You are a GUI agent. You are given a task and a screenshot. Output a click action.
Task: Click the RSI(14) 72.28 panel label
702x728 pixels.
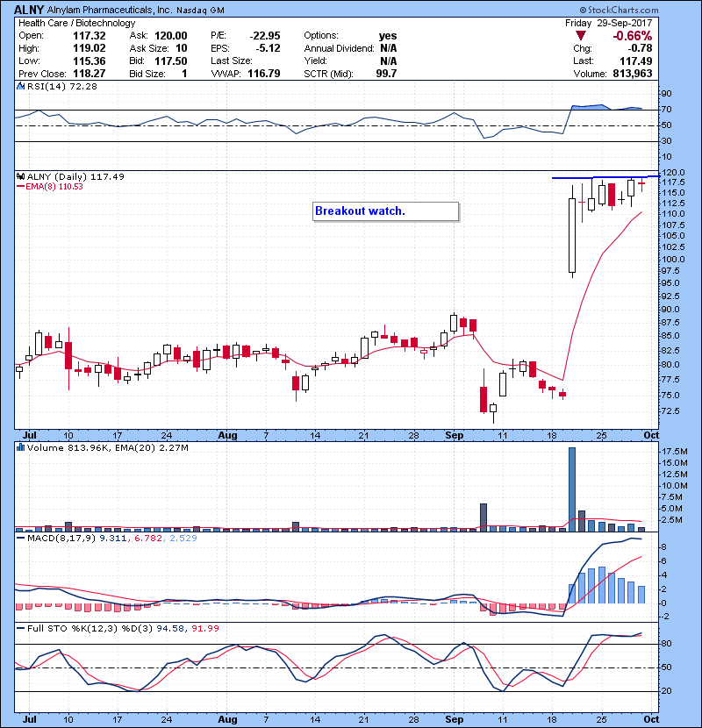(61, 86)
